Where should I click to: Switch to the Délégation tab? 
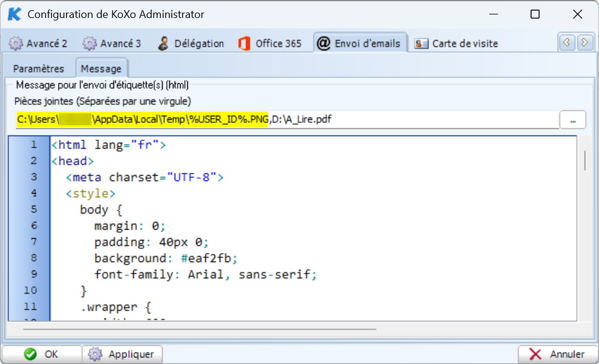tap(191, 44)
